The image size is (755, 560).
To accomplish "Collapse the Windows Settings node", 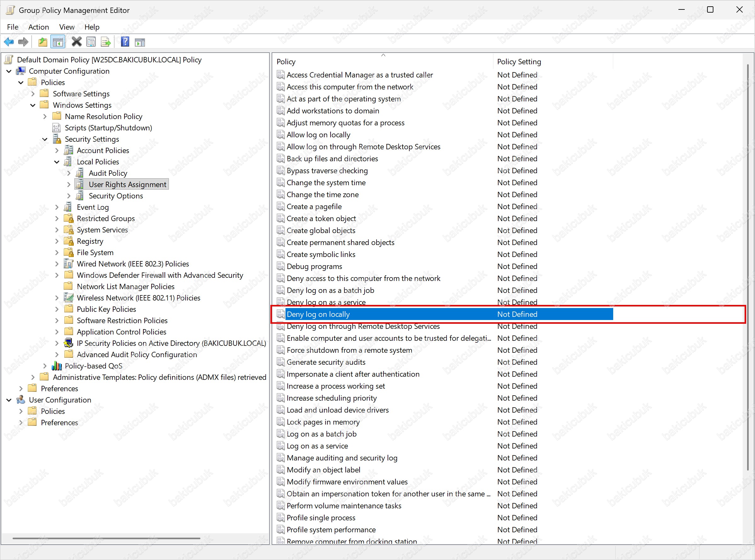I will [x=33, y=105].
